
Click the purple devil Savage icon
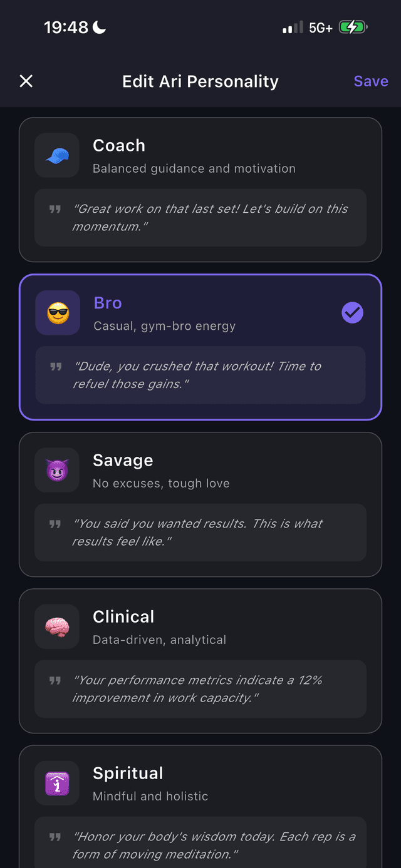click(56, 469)
